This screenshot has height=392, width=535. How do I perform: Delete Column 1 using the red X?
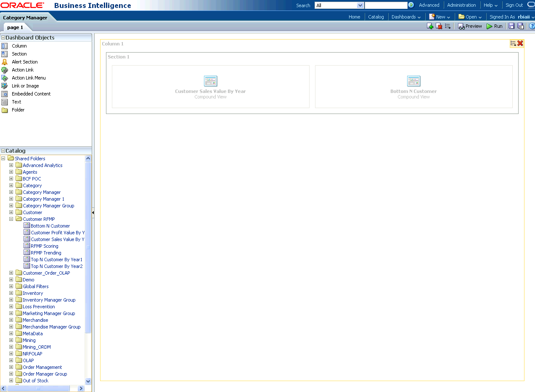pyautogui.click(x=520, y=43)
